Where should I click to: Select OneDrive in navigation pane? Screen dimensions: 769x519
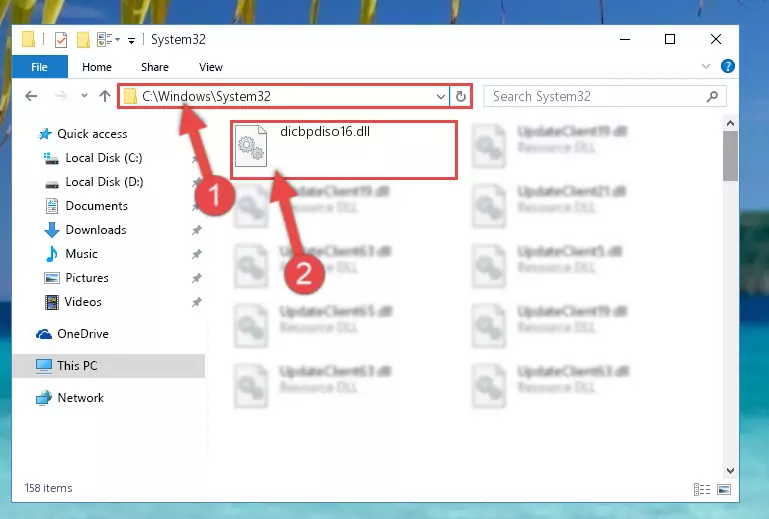[83, 334]
